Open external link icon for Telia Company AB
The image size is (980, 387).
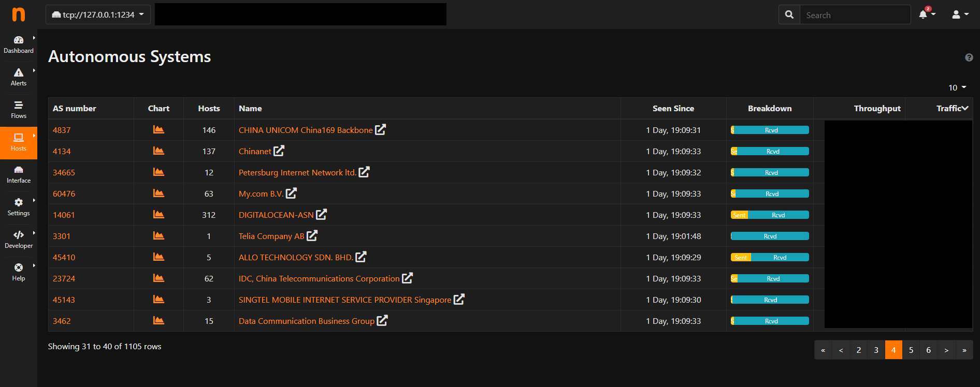pyautogui.click(x=312, y=235)
